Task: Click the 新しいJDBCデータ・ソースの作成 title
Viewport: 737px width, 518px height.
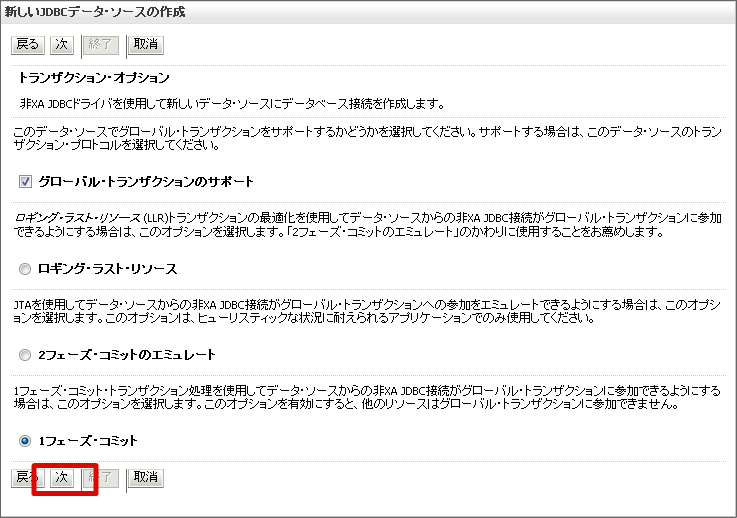Action: 95,12
